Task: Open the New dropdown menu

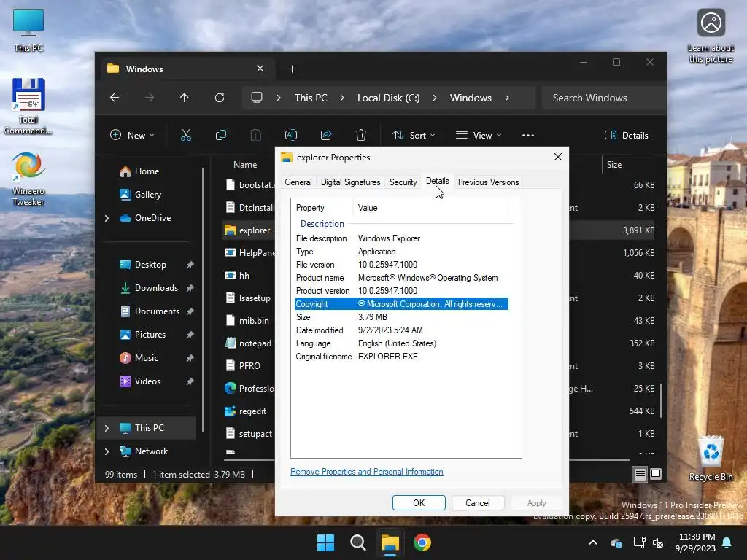Action: click(133, 135)
